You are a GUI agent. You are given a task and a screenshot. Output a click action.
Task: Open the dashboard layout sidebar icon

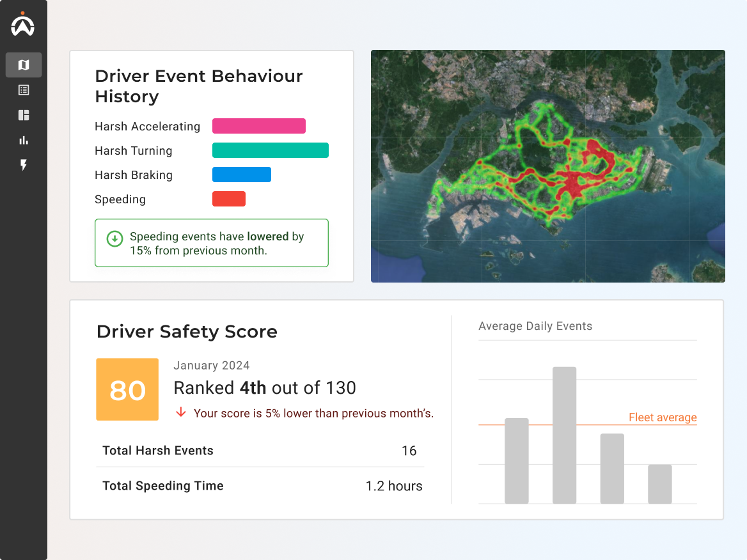(x=24, y=115)
